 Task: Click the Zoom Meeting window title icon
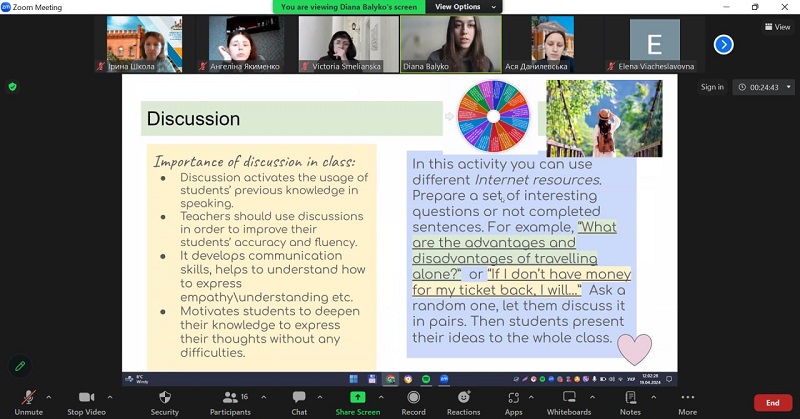tap(6, 7)
